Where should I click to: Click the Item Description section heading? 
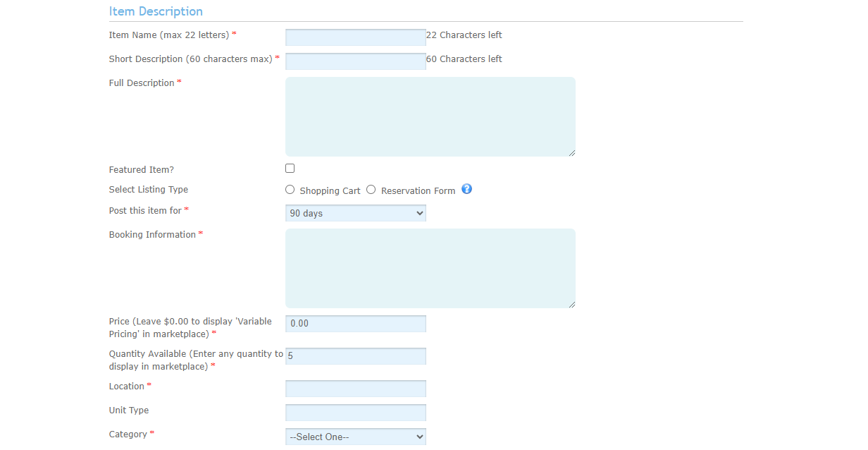click(156, 11)
